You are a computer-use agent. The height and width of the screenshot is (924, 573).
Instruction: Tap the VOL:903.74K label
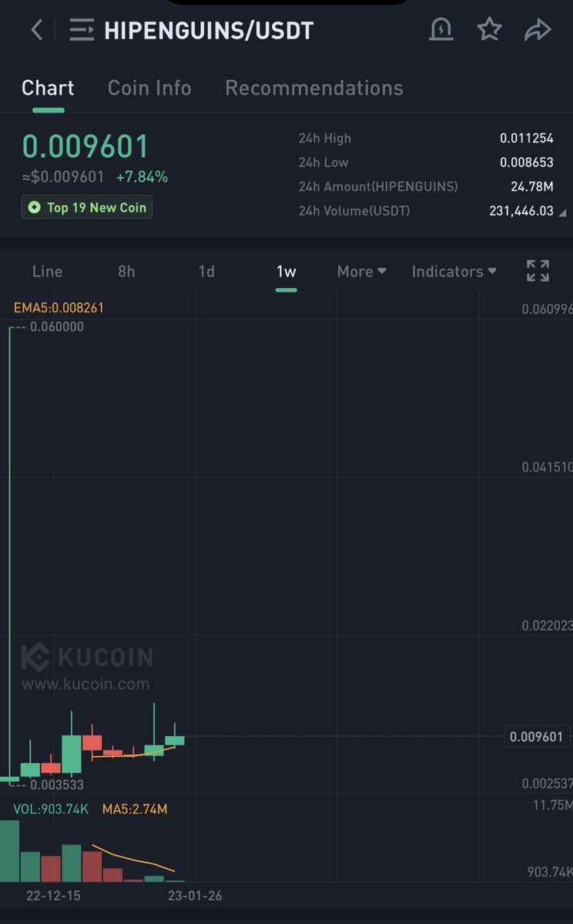click(51, 809)
